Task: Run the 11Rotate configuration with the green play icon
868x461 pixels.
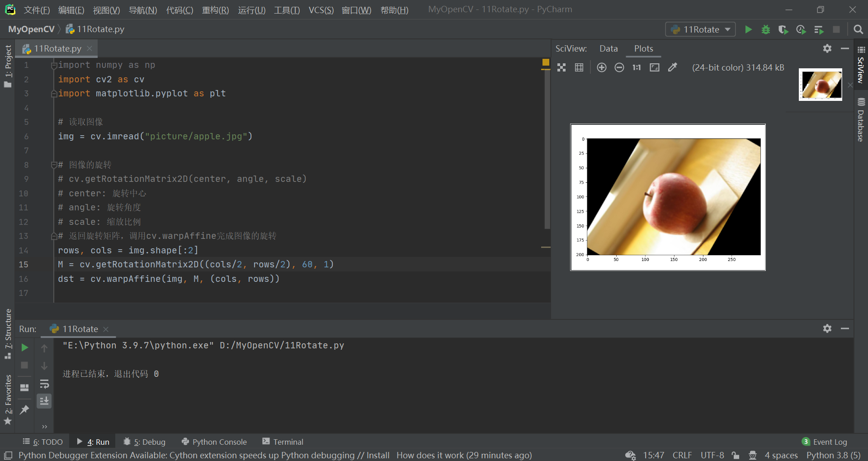Action: 748,29
